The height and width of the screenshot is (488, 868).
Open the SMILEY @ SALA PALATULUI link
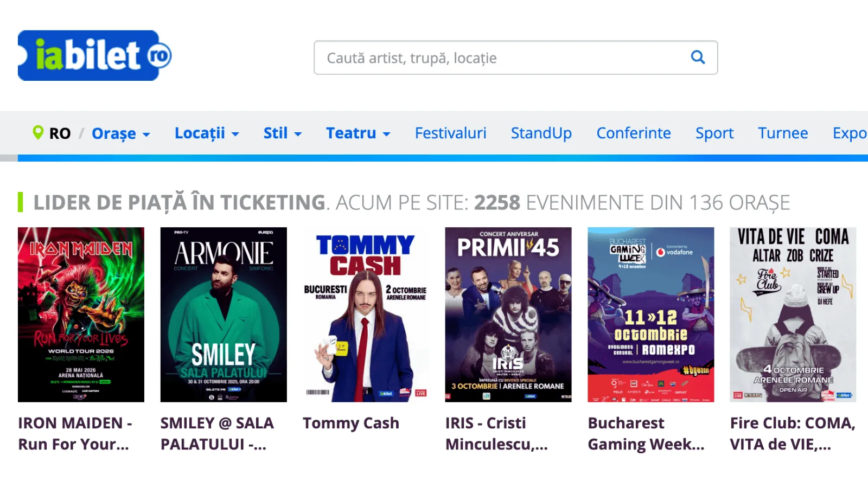(217, 433)
